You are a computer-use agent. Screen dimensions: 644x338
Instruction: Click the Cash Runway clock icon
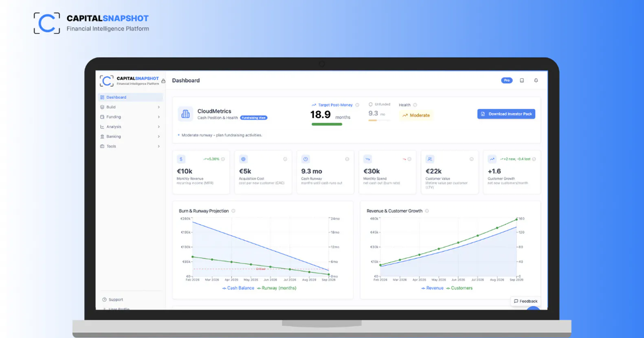click(306, 159)
